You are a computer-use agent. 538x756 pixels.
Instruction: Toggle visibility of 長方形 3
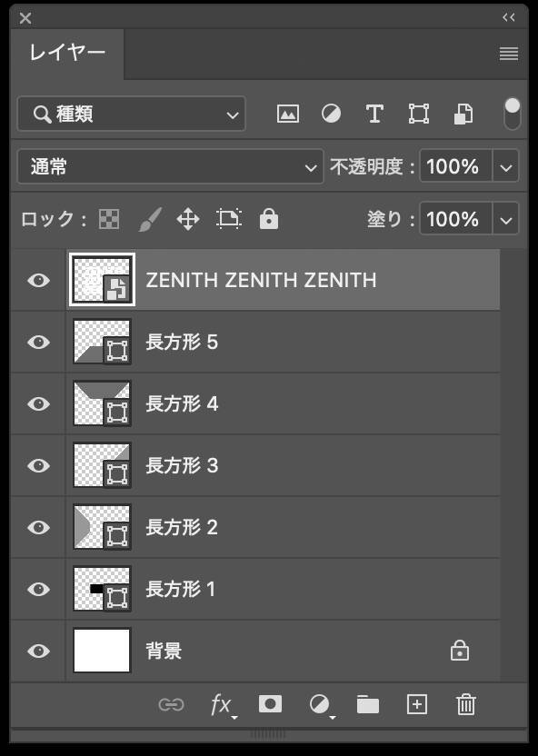pyautogui.click(x=36, y=465)
